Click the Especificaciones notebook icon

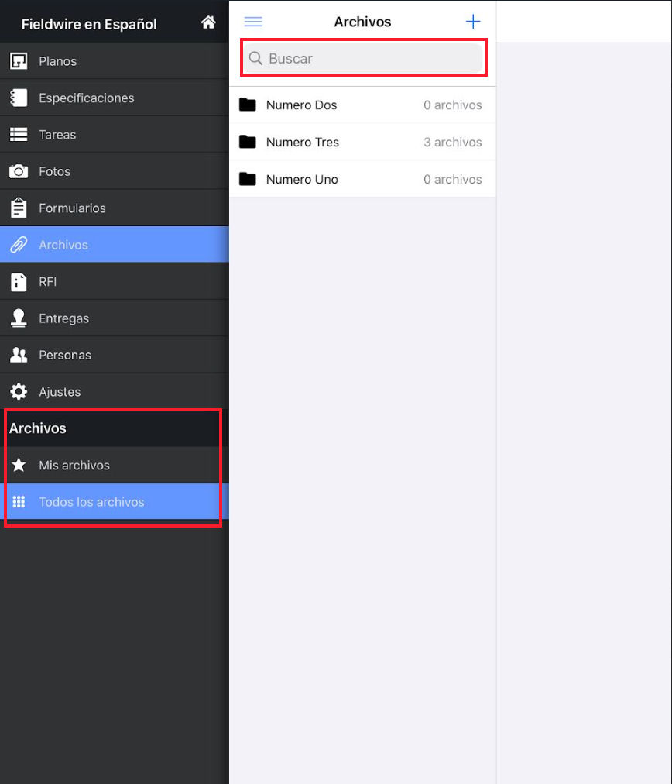[19, 98]
